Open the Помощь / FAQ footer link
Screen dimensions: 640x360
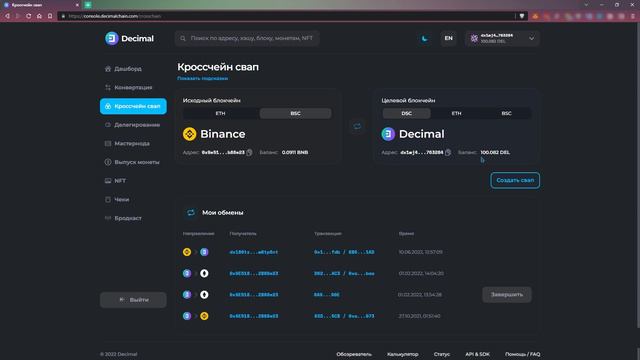pos(522,354)
